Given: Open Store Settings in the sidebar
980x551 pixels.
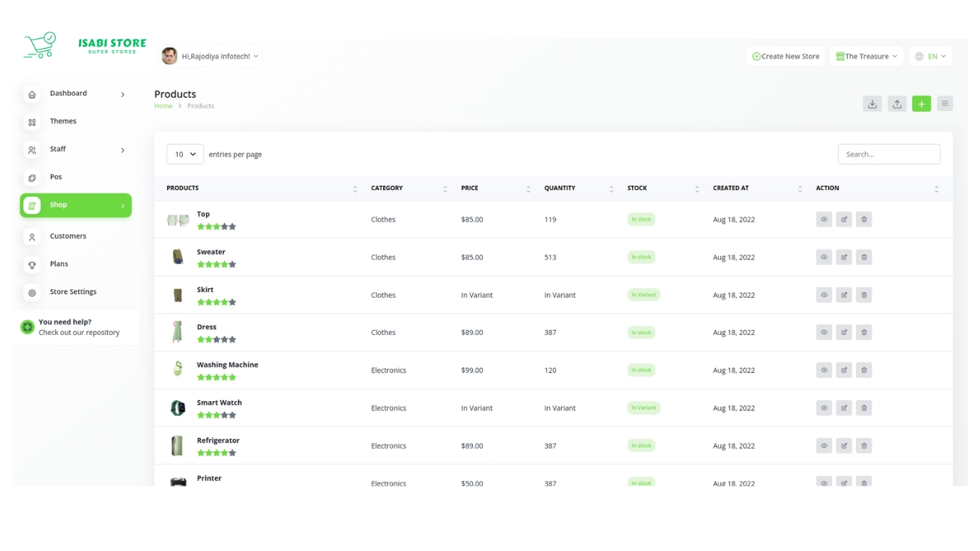Looking at the screenshot, I should pos(72,292).
